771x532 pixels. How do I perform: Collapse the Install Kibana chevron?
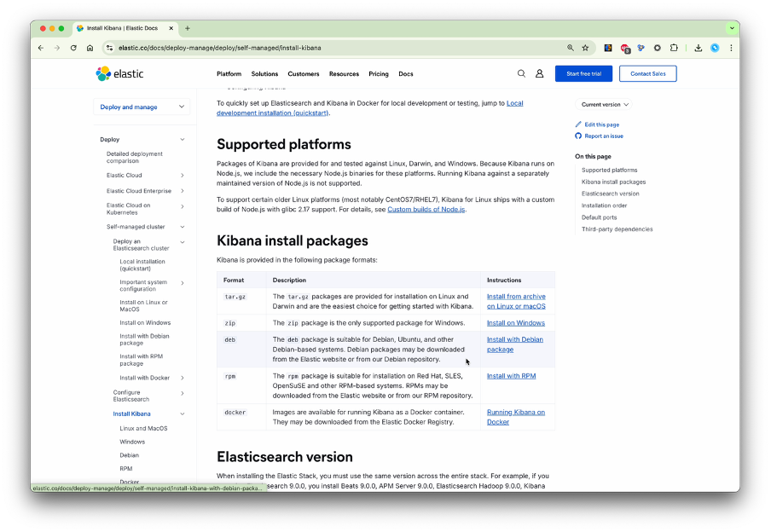point(183,414)
